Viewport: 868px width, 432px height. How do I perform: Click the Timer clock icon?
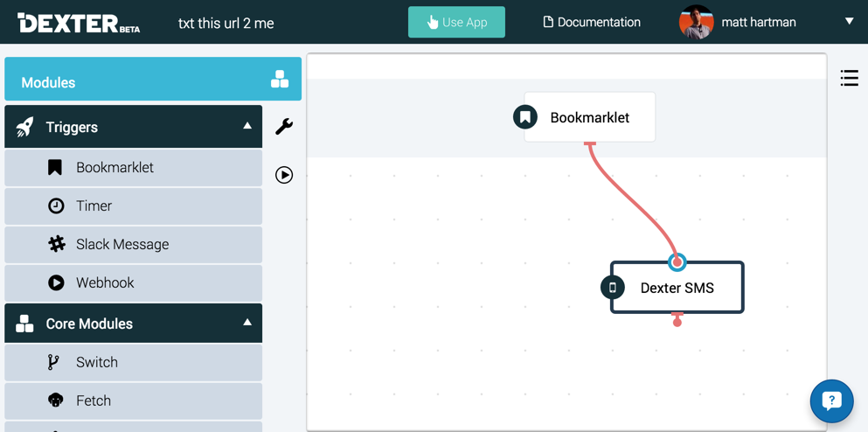(56, 206)
